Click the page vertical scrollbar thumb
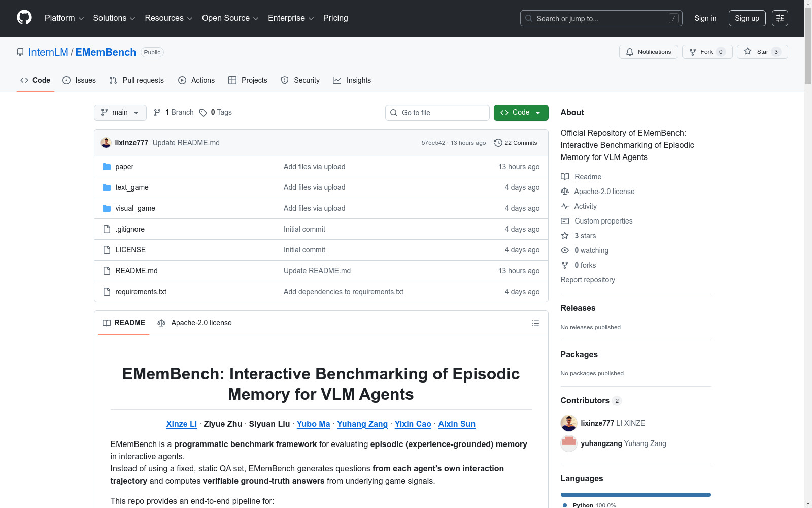Screen dimensions: 812x508 [808, 46]
